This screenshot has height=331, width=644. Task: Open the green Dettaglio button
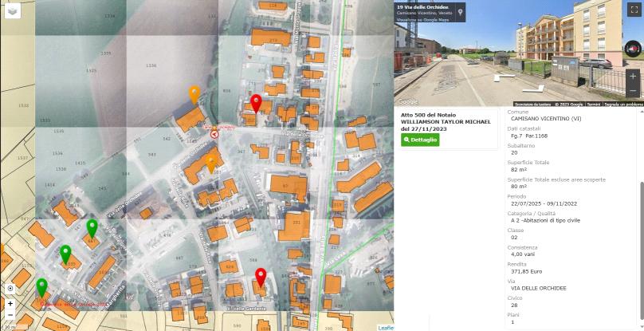(x=420, y=140)
